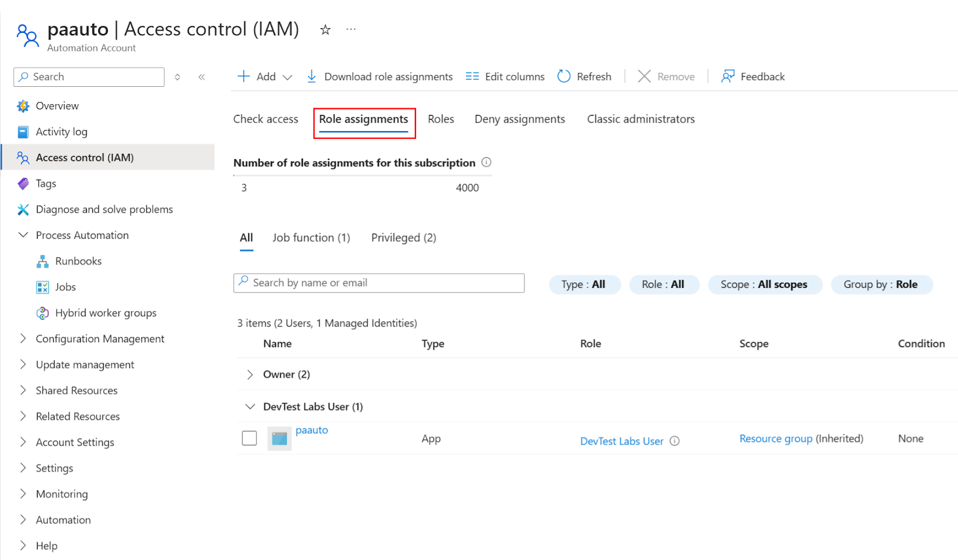Focus the sidebar Search field
The image size is (958, 560).
(89, 77)
